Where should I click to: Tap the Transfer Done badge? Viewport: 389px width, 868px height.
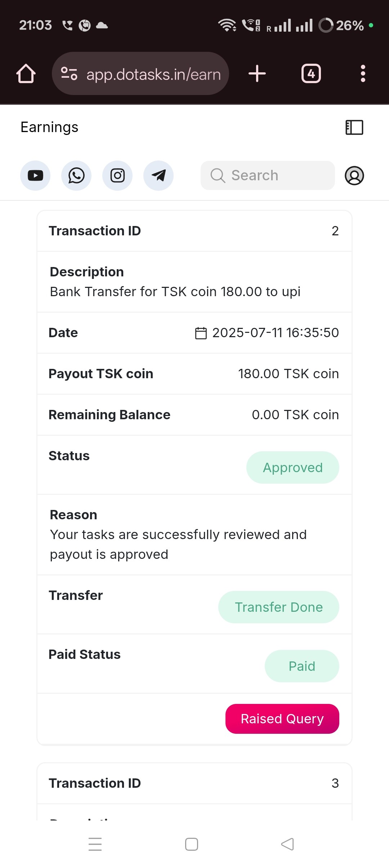coord(279,607)
